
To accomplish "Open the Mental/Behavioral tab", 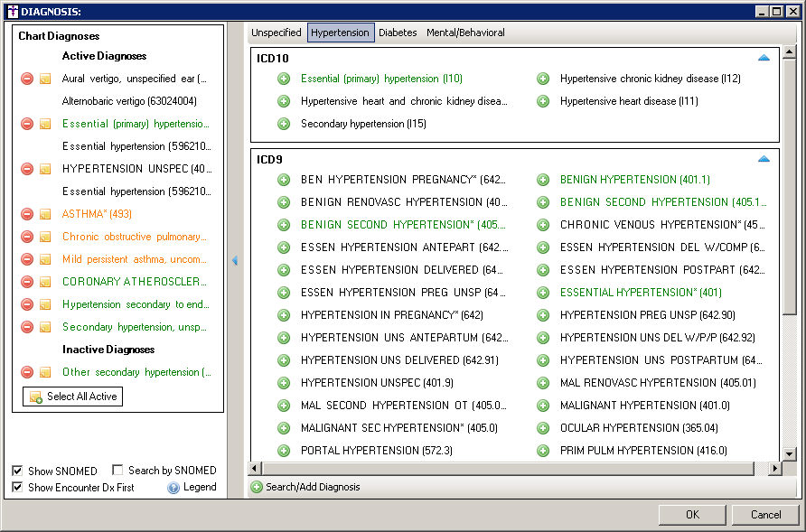I will [465, 33].
